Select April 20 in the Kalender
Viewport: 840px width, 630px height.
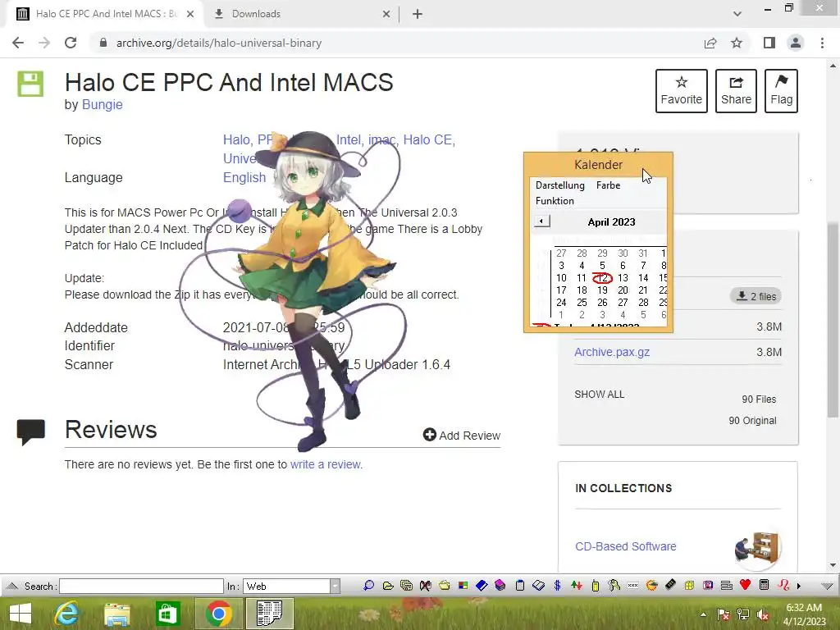[623, 290]
